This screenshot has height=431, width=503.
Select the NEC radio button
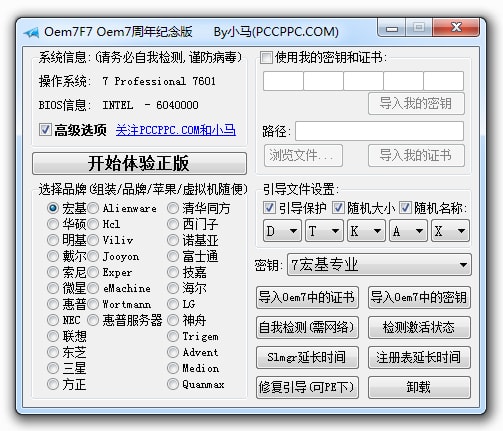(53, 320)
